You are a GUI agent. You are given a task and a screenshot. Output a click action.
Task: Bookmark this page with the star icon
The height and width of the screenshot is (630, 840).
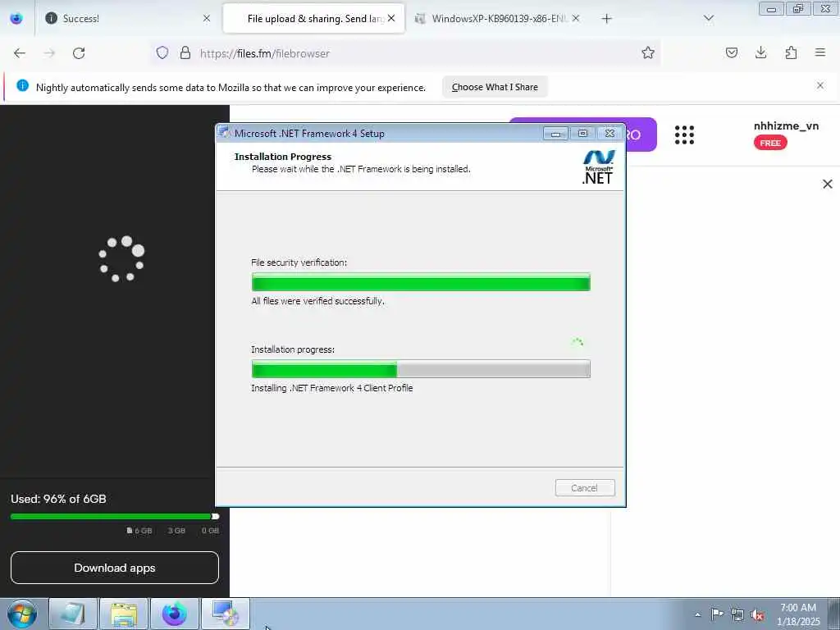(648, 52)
